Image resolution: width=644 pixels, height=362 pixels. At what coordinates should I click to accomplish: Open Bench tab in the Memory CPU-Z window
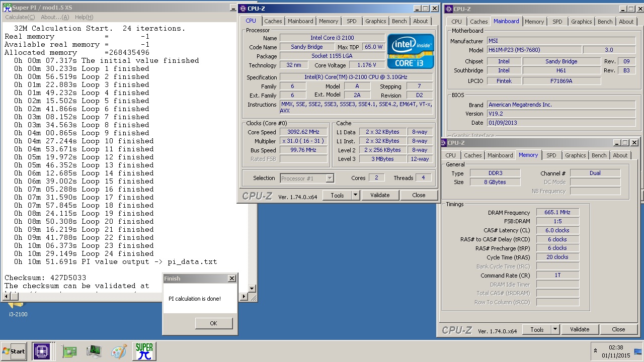[x=599, y=155]
